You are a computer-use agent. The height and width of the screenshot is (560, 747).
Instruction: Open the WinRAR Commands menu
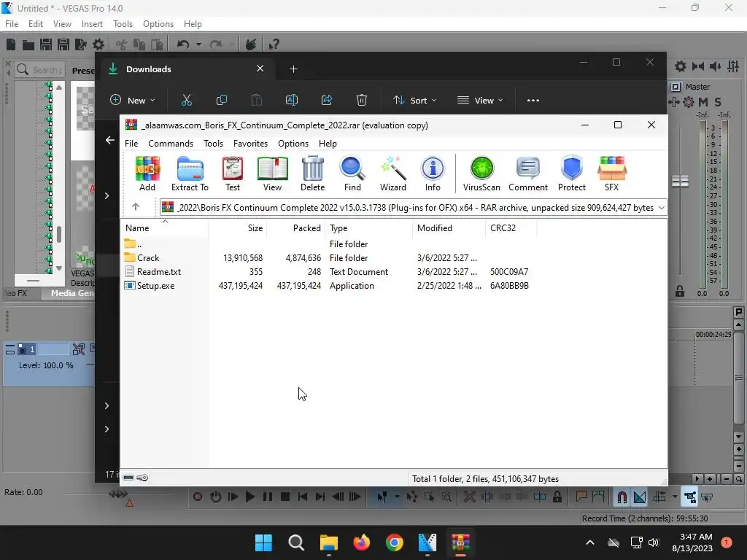(x=171, y=144)
